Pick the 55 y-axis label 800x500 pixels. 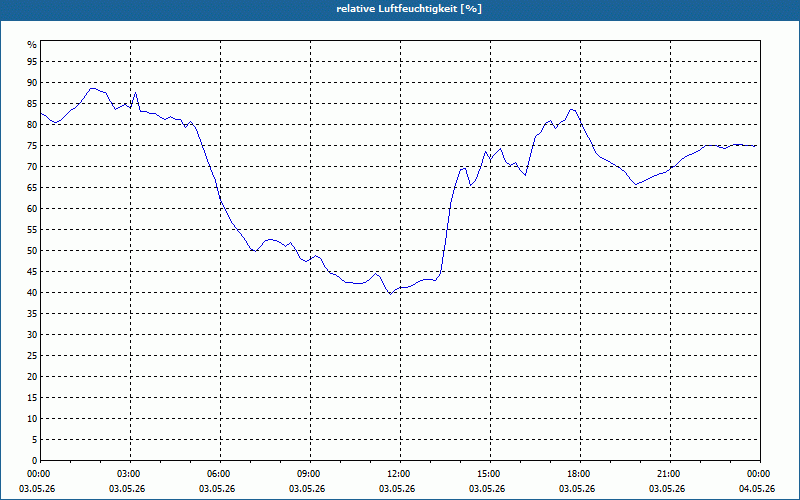pos(32,230)
